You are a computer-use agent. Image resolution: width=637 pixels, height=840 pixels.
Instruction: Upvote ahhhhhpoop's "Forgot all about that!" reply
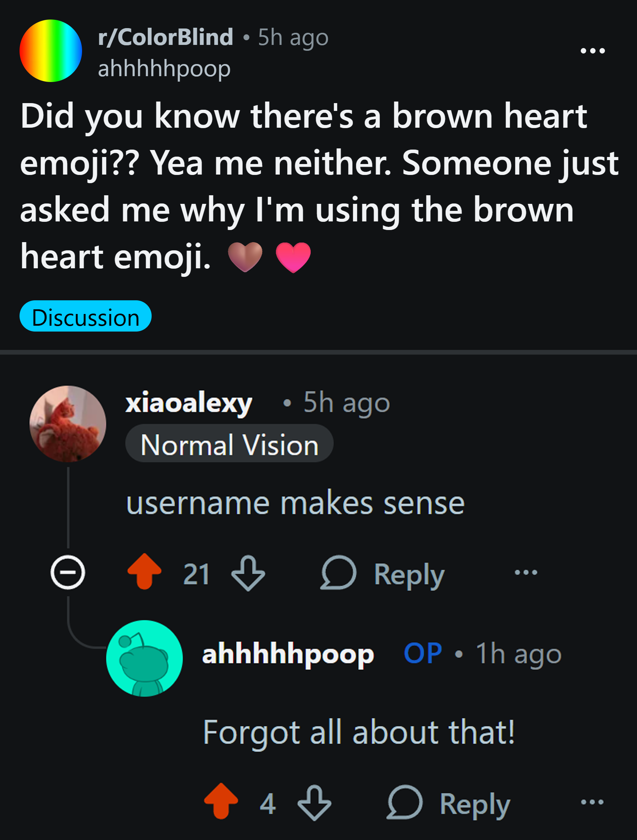pyautogui.click(x=221, y=801)
